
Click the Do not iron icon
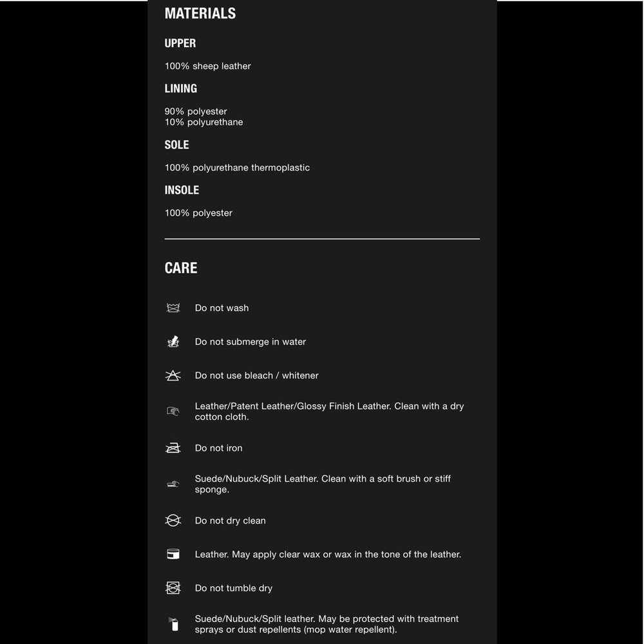pyautogui.click(x=173, y=448)
